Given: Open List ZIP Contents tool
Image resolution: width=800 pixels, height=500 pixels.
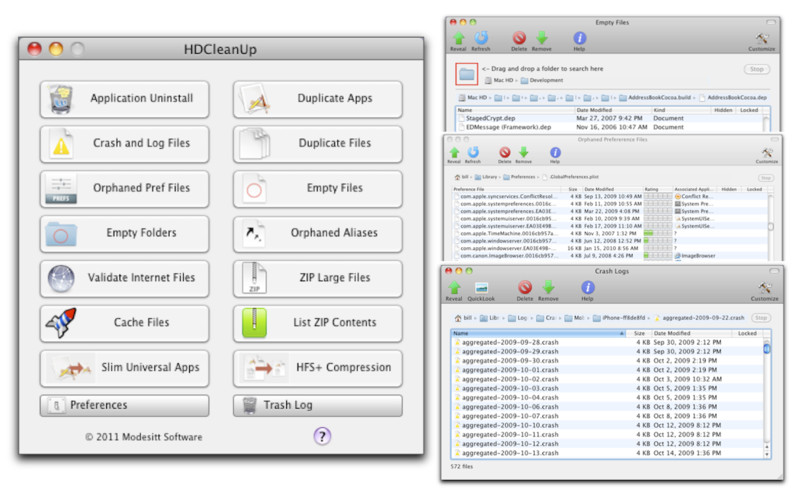Looking at the screenshot, I should 317,323.
